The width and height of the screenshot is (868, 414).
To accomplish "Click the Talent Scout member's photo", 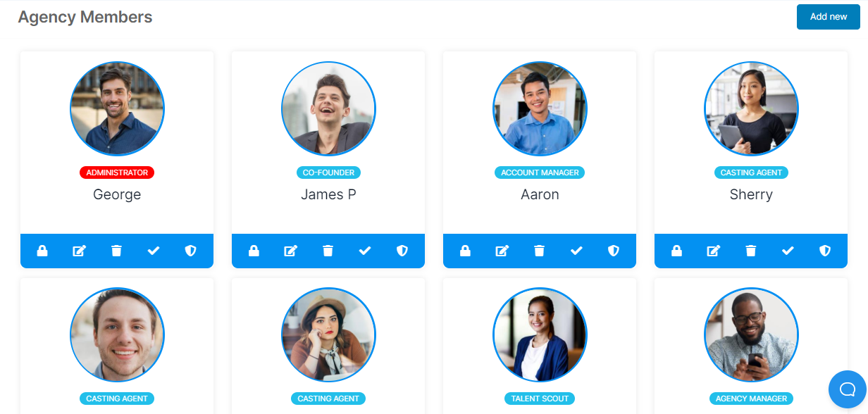I will coord(540,335).
